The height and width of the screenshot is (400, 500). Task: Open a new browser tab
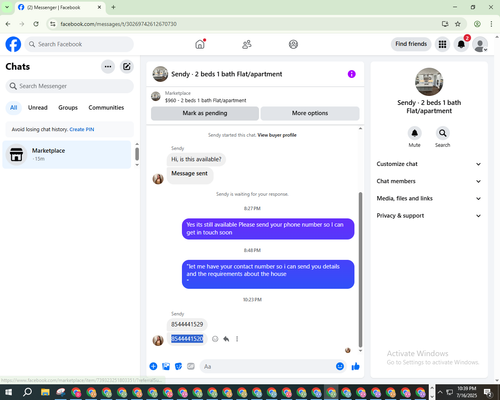pos(113,7)
